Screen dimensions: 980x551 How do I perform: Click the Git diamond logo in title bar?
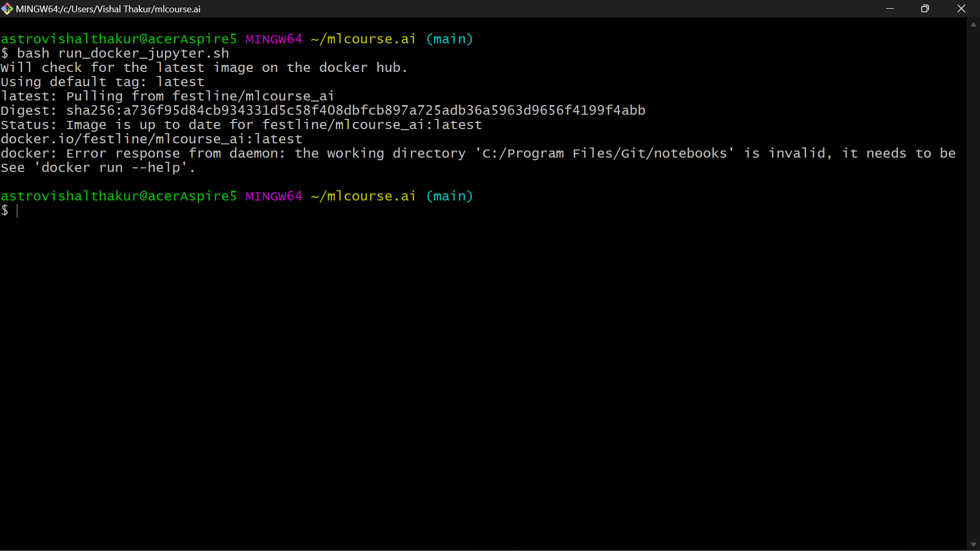[x=7, y=8]
